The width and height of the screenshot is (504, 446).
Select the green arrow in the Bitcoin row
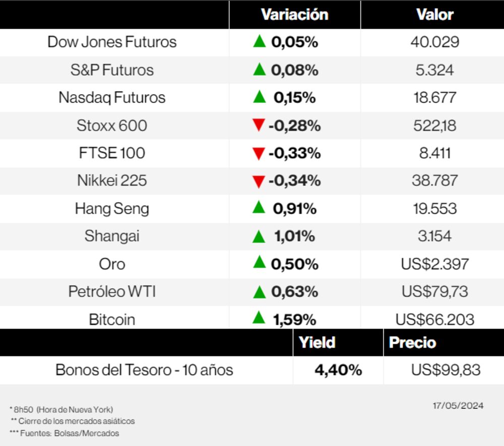click(259, 317)
